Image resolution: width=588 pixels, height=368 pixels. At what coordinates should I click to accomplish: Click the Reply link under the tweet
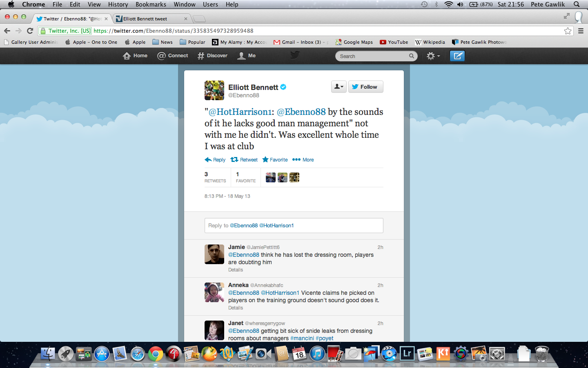click(x=215, y=159)
